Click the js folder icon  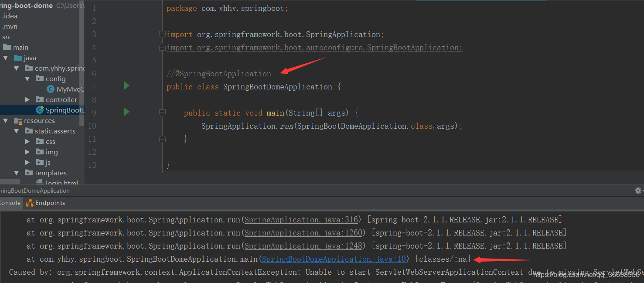pos(40,162)
